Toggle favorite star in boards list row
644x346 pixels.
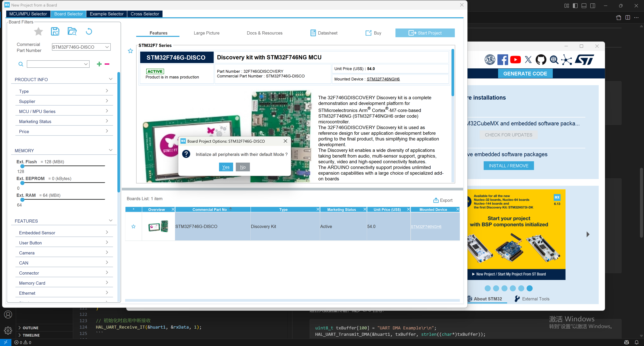pos(133,226)
